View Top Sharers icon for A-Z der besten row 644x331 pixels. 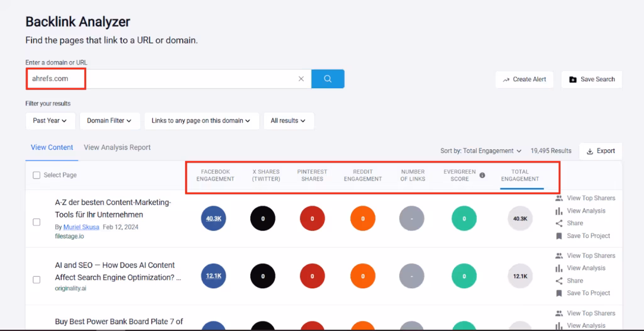pos(558,198)
